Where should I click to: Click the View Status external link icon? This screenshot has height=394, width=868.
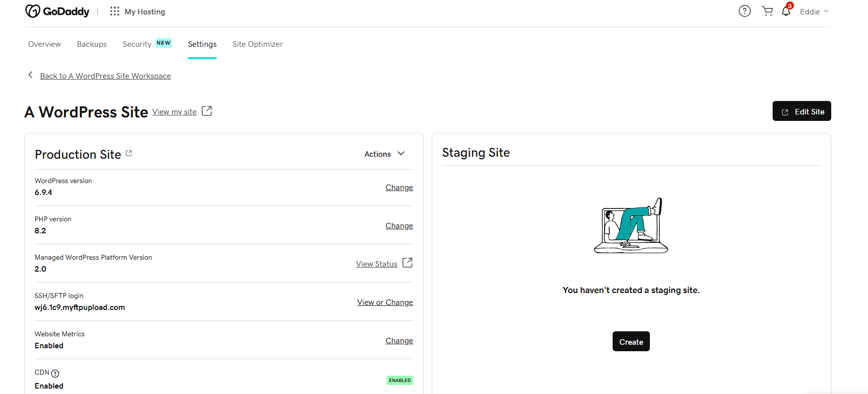point(407,263)
